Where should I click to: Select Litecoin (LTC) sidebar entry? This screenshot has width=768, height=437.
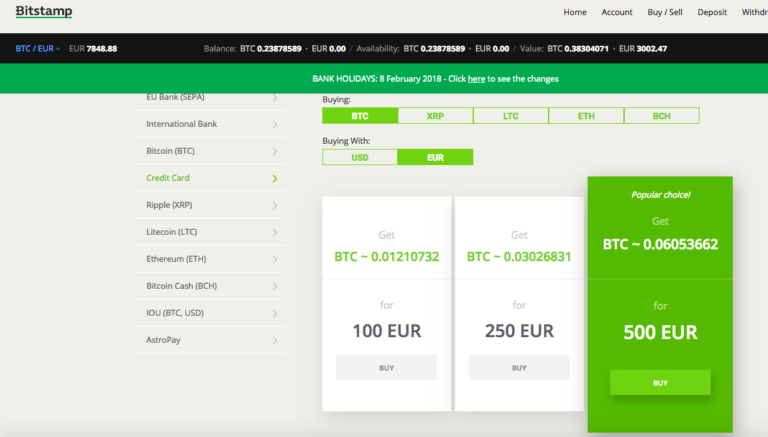tap(209, 232)
